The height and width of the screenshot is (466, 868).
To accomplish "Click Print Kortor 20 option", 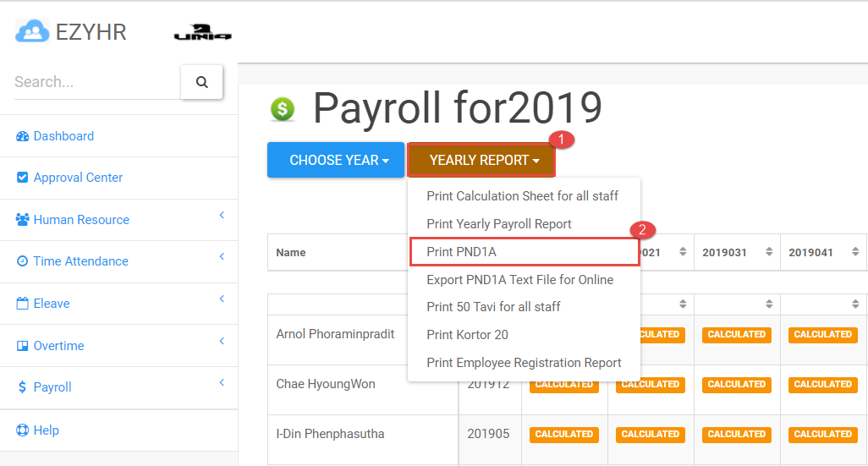I will click(467, 335).
